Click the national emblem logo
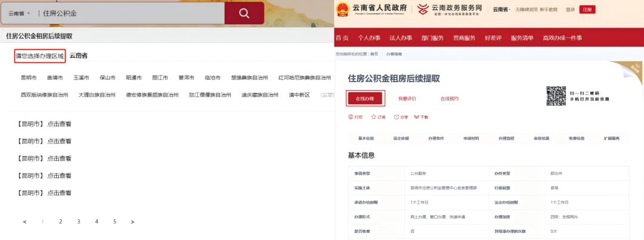 pos(343,9)
